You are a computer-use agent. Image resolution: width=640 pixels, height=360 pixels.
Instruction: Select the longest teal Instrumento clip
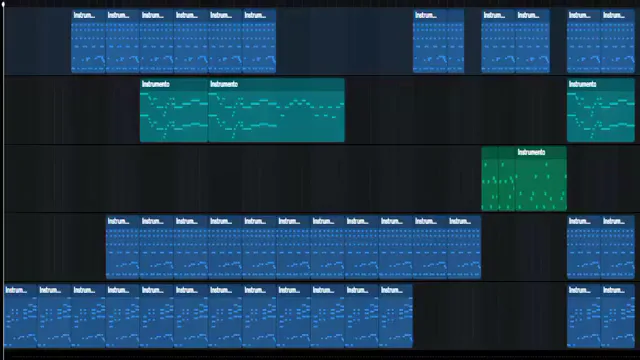click(276, 110)
